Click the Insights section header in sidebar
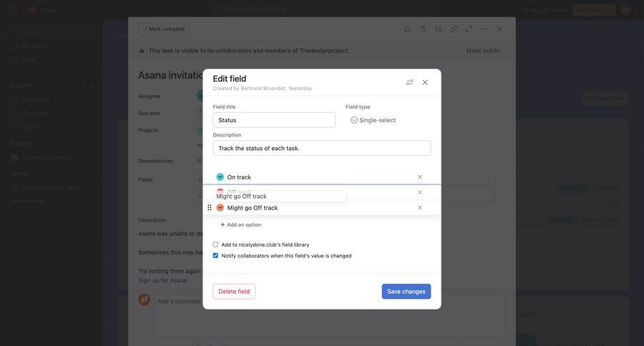644x346 pixels. 21,85
